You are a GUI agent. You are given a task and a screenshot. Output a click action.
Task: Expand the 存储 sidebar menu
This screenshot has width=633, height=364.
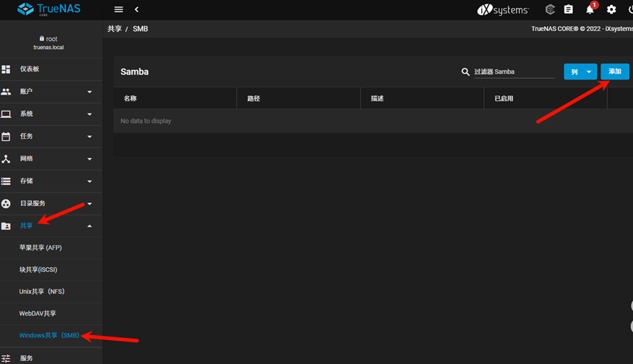point(51,181)
